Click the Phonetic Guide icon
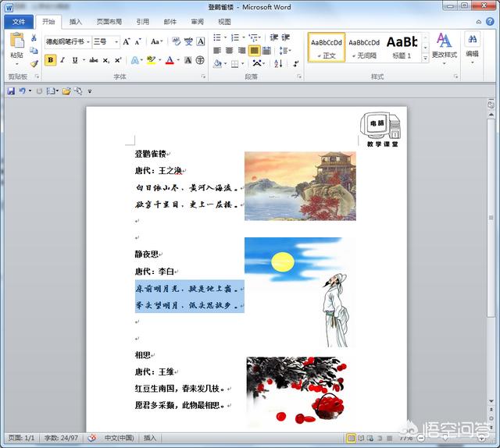 [188, 41]
